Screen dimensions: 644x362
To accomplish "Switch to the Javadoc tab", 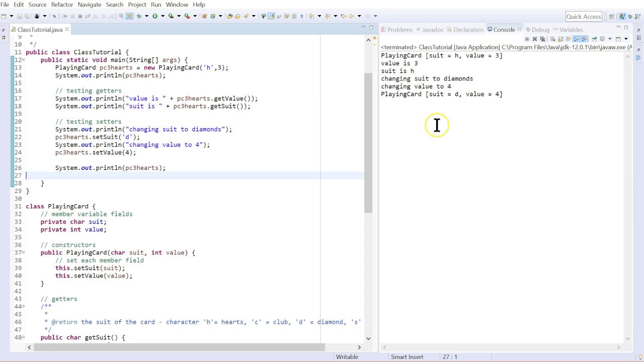I will tap(429, 30).
